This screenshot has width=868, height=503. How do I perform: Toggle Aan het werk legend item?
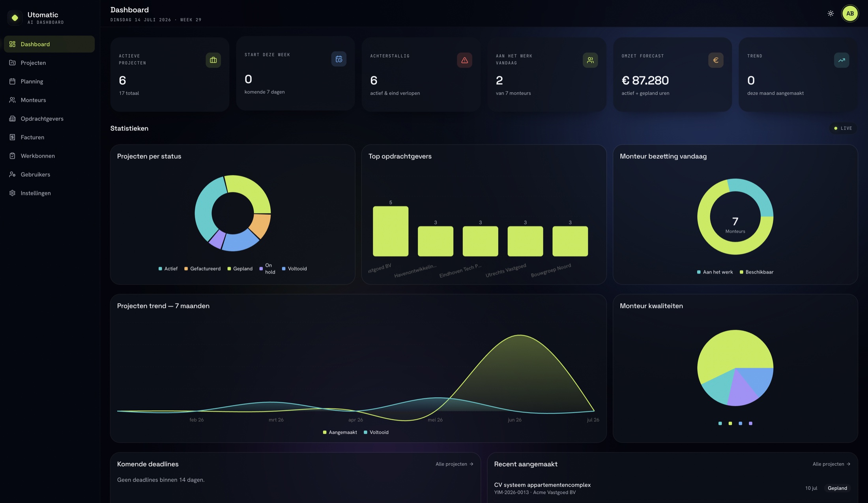tap(715, 272)
